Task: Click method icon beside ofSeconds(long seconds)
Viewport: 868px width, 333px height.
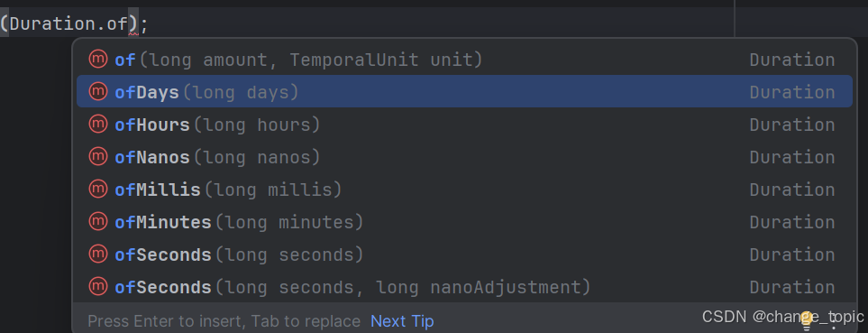Action: point(98,254)
